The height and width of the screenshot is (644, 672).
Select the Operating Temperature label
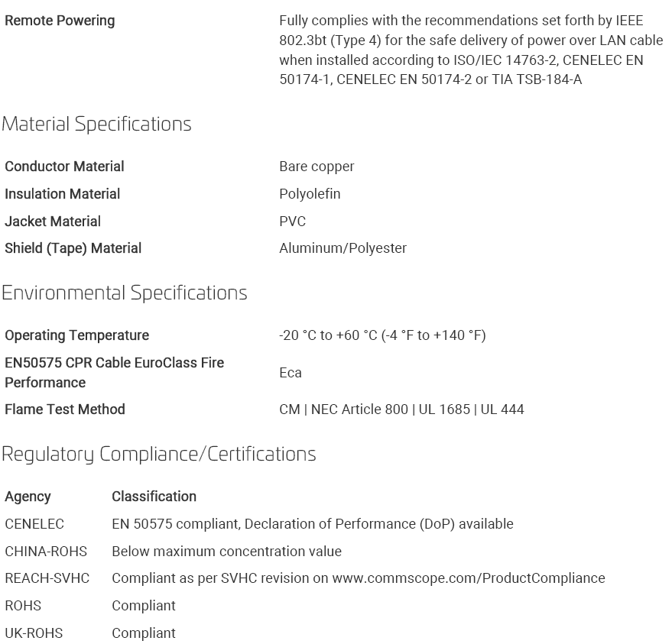tap(76, 335)
